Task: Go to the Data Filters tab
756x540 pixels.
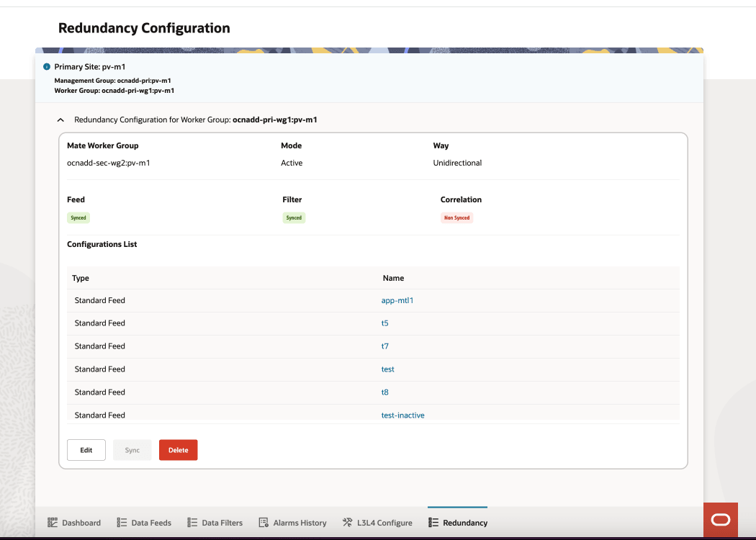Action: [x=215, y=523]
